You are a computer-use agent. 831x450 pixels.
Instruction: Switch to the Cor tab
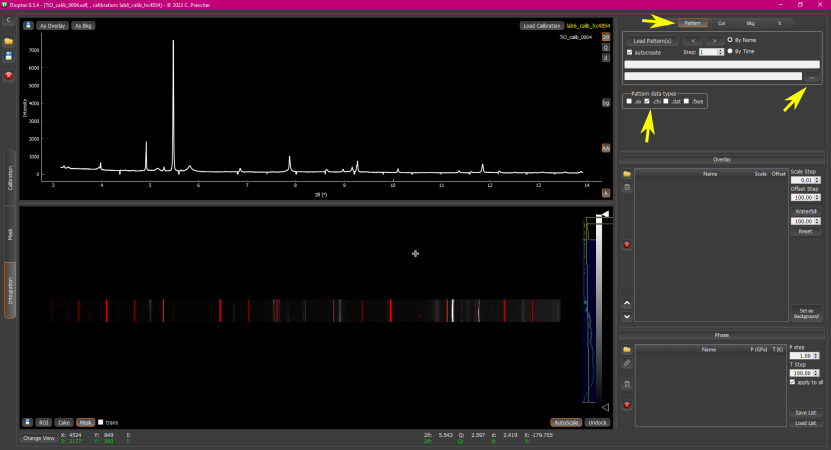[x=721, y=23]
